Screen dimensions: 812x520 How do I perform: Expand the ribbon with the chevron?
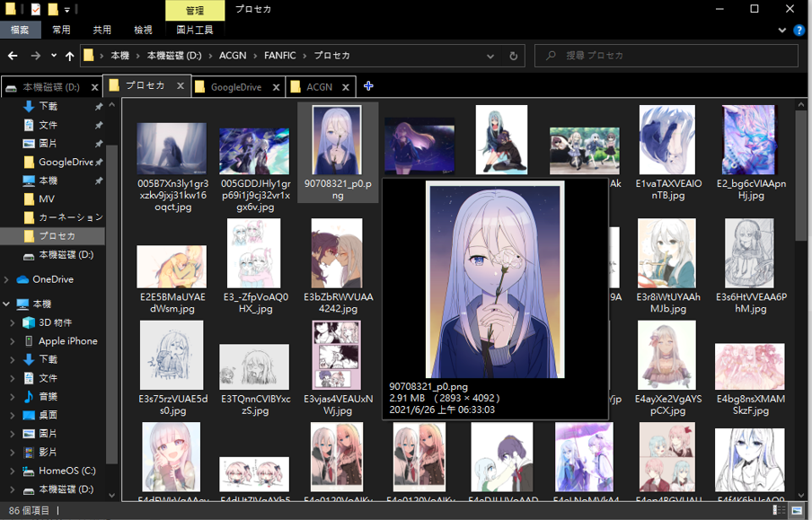[782, 30]
